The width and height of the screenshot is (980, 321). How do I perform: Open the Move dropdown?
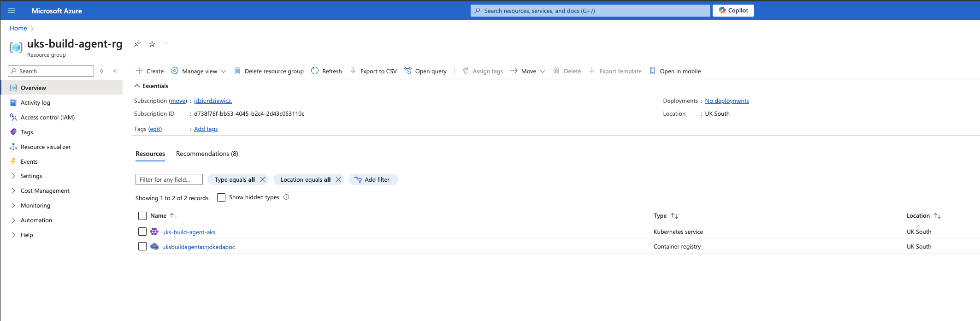click(x=528, y=71)
